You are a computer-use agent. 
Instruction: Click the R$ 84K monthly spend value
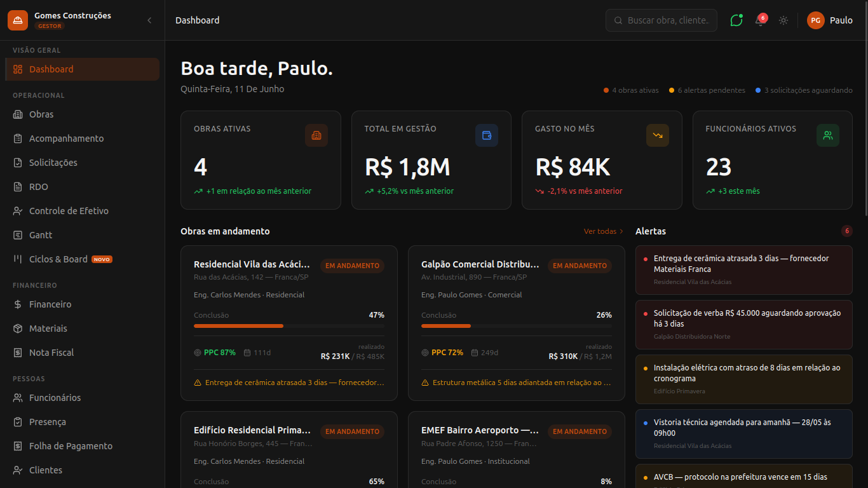(x=573, y=167)
